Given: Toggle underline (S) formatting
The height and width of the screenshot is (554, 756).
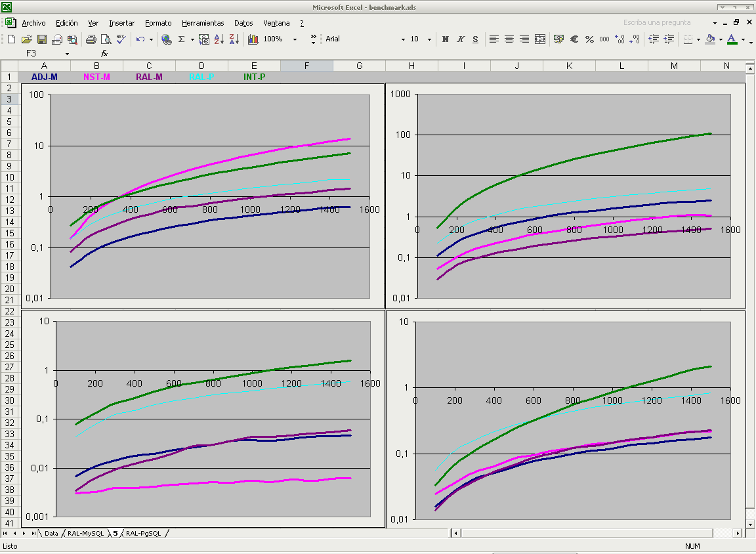Looking at the screenshot, I should click(x=475, y=39).
